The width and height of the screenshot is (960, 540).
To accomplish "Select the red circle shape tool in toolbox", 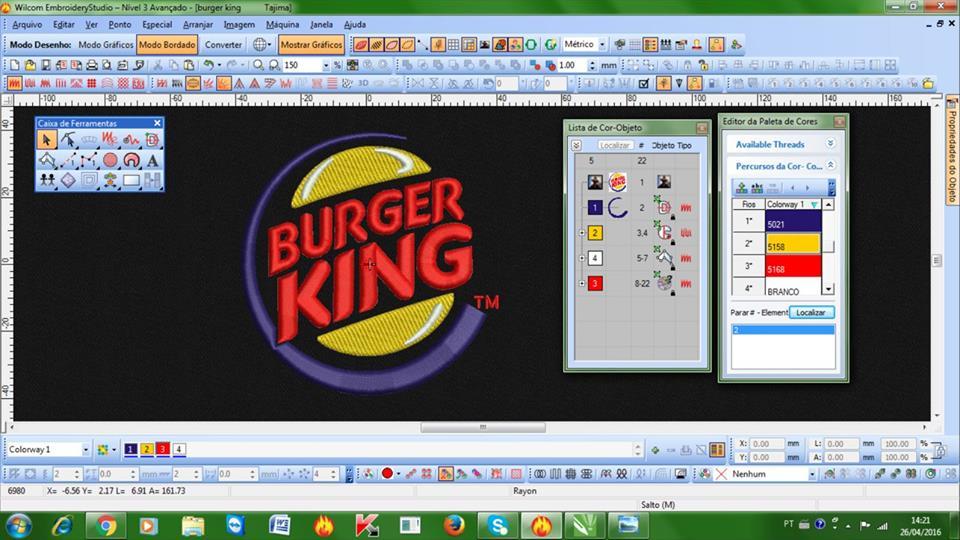I will tap(110, 160).
